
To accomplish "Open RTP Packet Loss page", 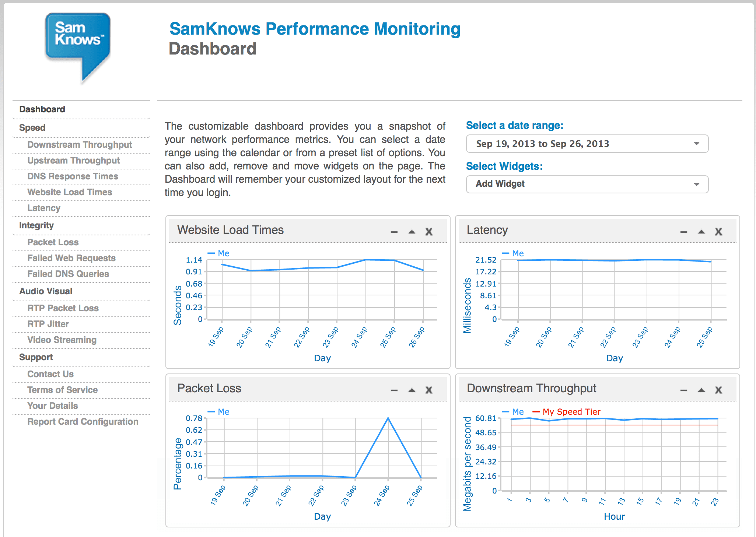I will [63, 308].
